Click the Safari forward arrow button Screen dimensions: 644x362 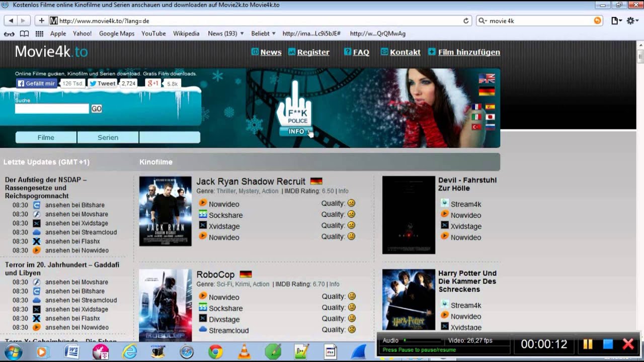pos(23,21)
